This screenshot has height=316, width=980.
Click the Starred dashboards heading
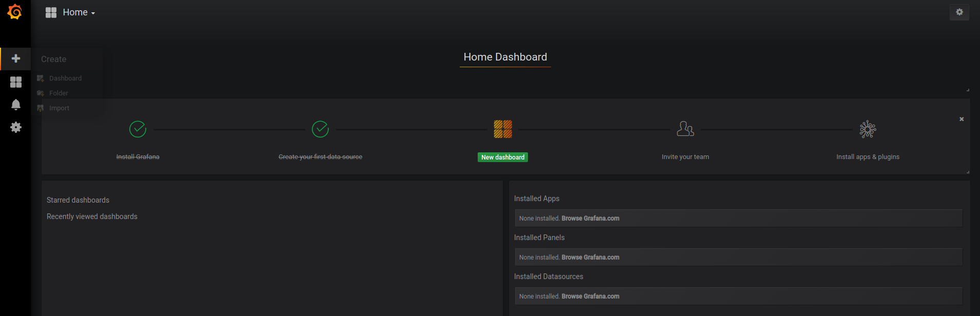point(78,200)
